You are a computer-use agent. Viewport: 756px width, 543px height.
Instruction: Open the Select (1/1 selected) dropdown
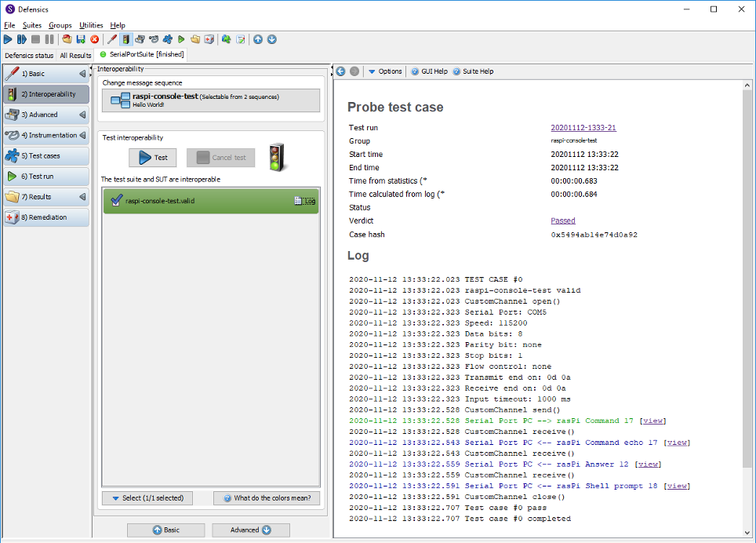(x=147, y=497)
